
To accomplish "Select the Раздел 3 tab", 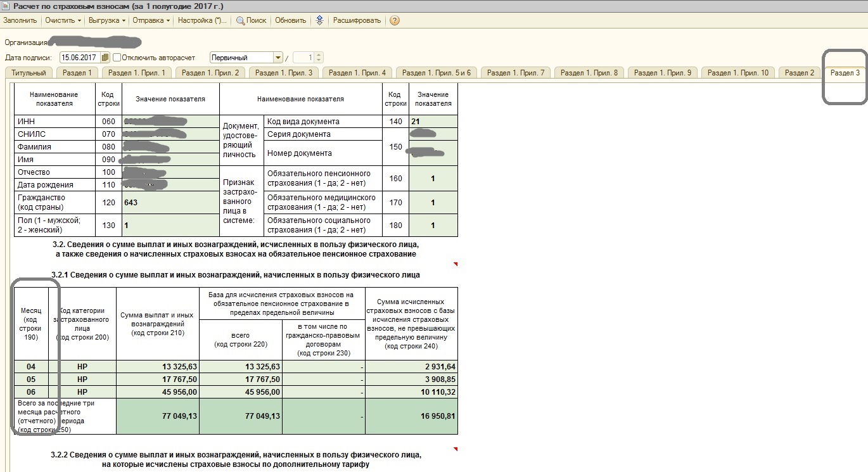I will click(x=845, y=73).
